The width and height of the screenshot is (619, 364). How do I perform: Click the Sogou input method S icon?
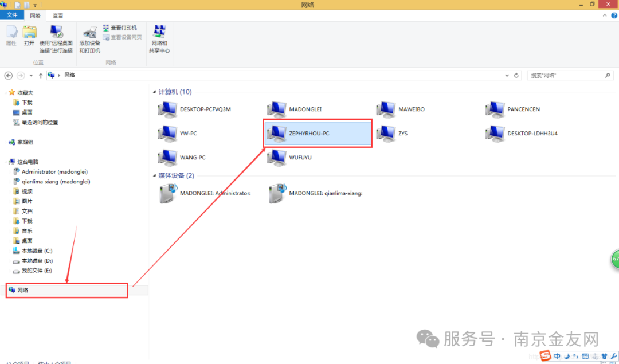(x=545, y=355)
